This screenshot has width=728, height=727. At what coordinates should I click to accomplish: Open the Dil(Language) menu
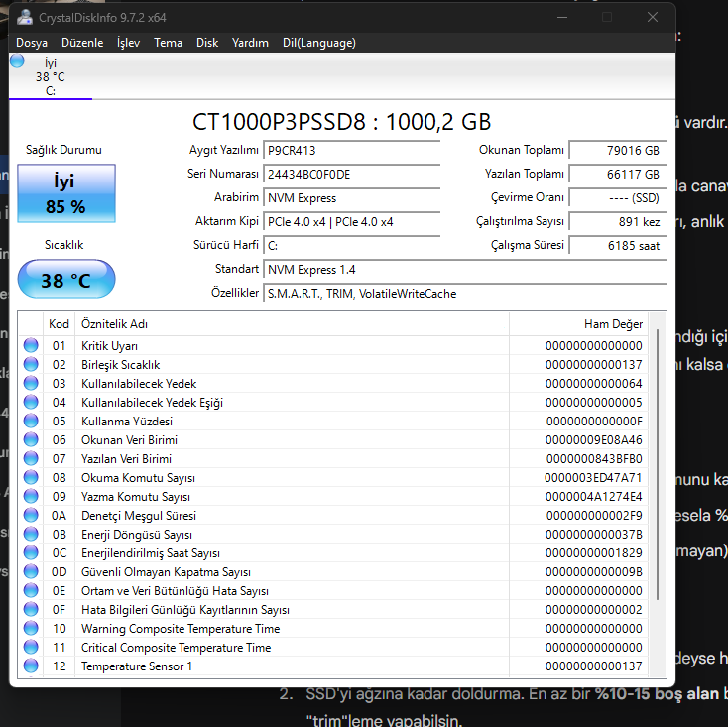point(319,43)
